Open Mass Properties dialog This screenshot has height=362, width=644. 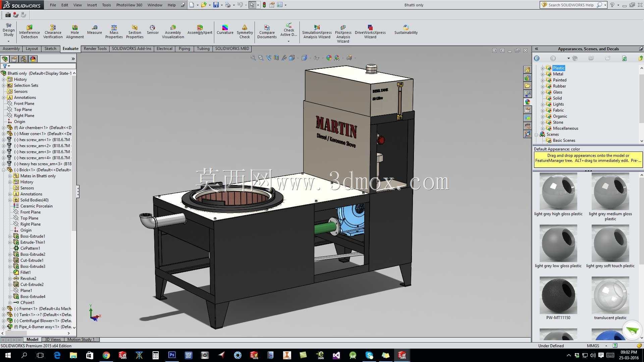[114, 32]
